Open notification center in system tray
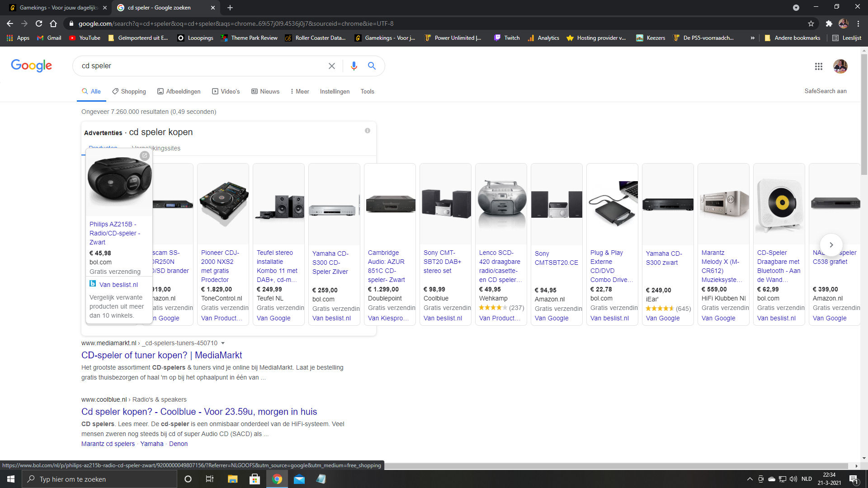This screenshot has height=488, width=868. pos(854,479)
